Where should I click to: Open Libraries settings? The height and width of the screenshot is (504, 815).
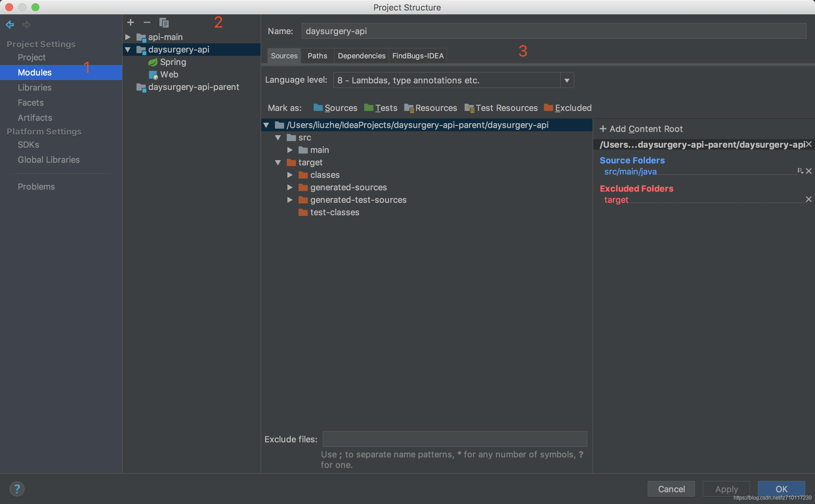35,88
